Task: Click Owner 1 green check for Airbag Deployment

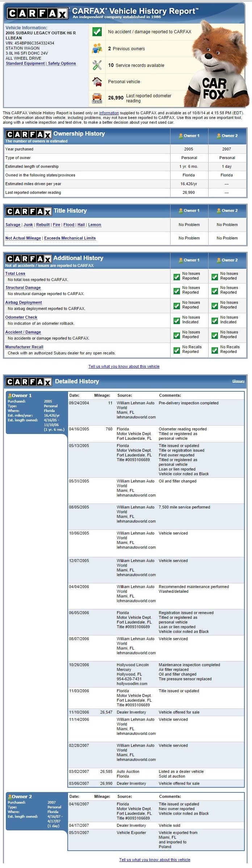Action: (x=177, y=306)
